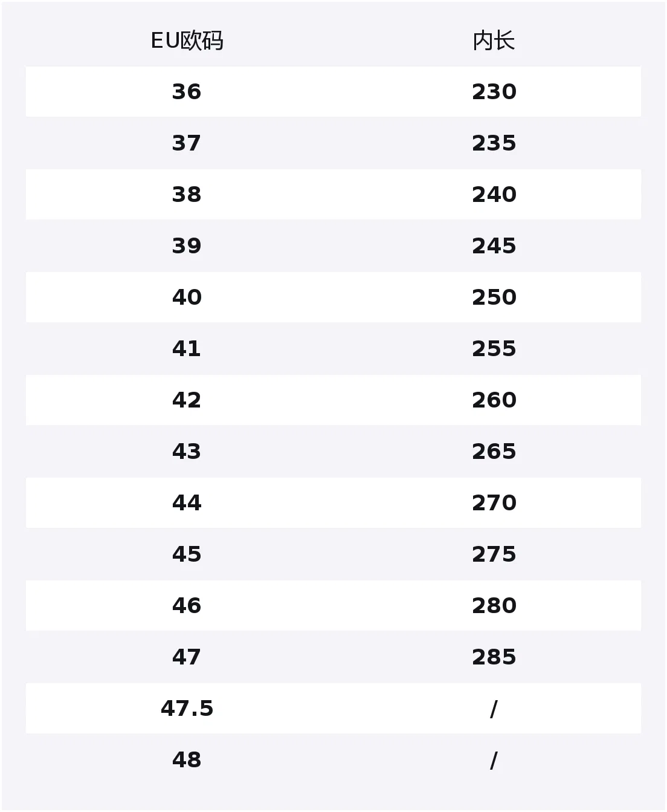Image resolution: width=667 pixels, height=812 pixels.
Task: Click EU size 47 cell
Action: click(186, 657)
